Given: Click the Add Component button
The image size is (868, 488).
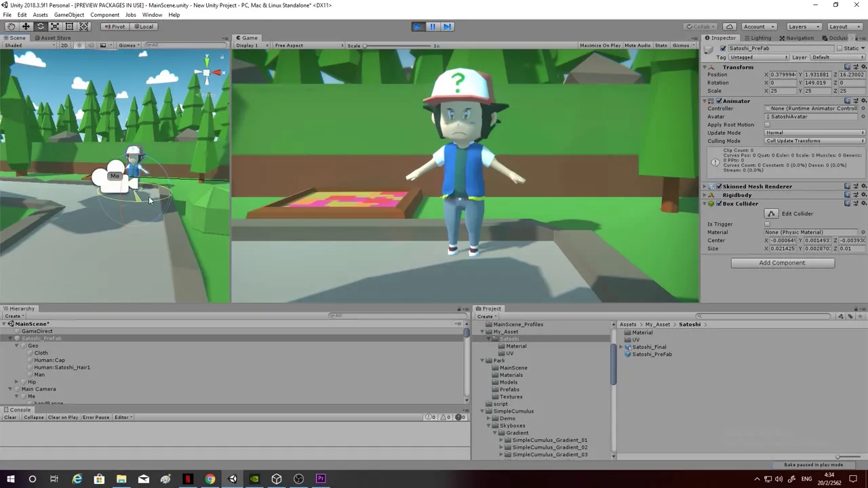Looking at the screenshot, I should (x=783, y=263).
